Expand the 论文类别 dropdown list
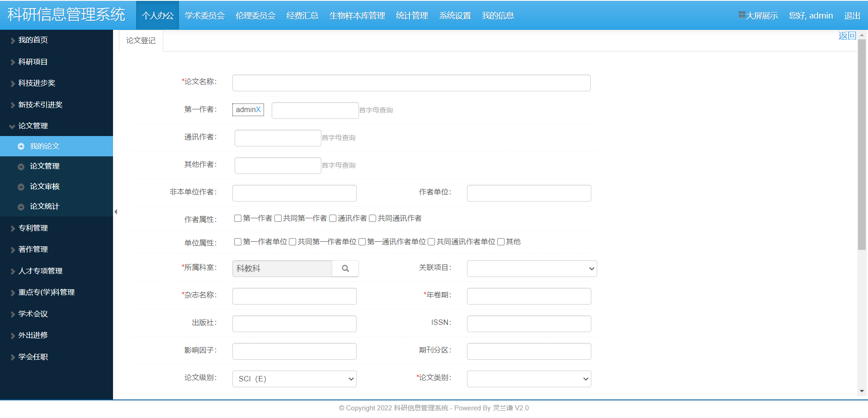This screenshot has height=418, width=868. 529,379
